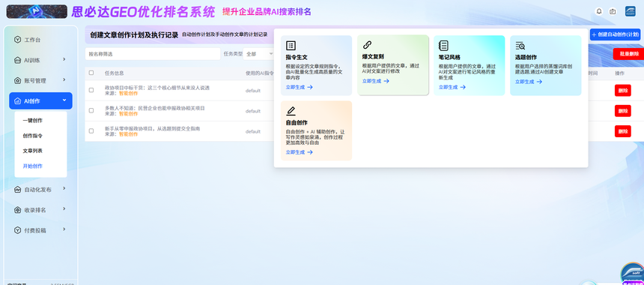Delete the 多数人不知道 task row
Image resolution: width=644 pixels, height=285 pixels.
622,111
